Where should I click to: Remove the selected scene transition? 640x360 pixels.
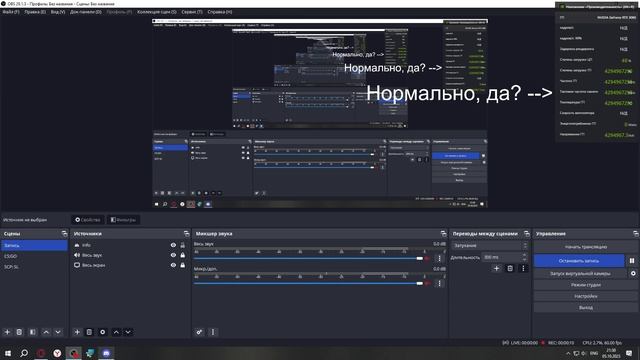pyautogui.click(x=510, y=269)
